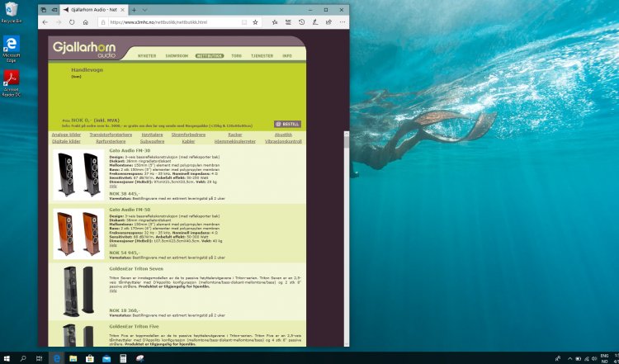Open a new tab with plus button
Image resolution: width=619 pixels, height=364 pixels.
pyautogui.click(x=135, y=10)
